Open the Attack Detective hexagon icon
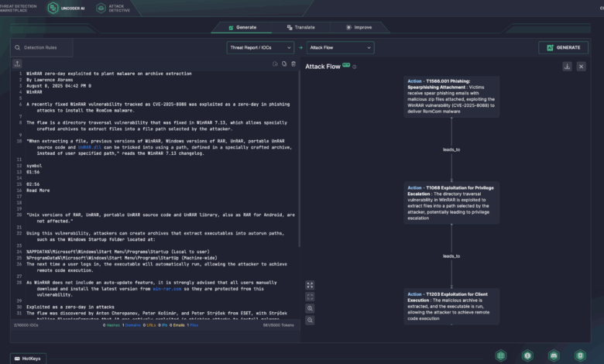Screen dimensions: 604x364 point(101,8)
